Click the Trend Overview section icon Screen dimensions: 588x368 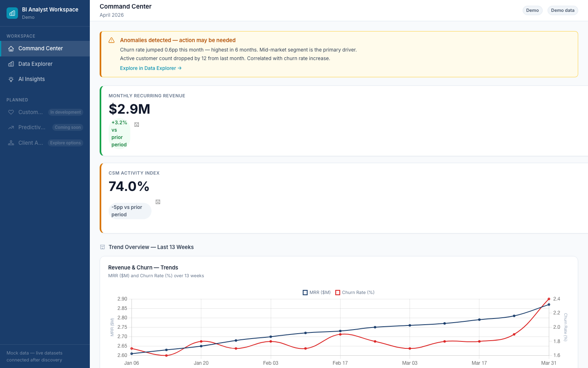click(x=102, y=247)
